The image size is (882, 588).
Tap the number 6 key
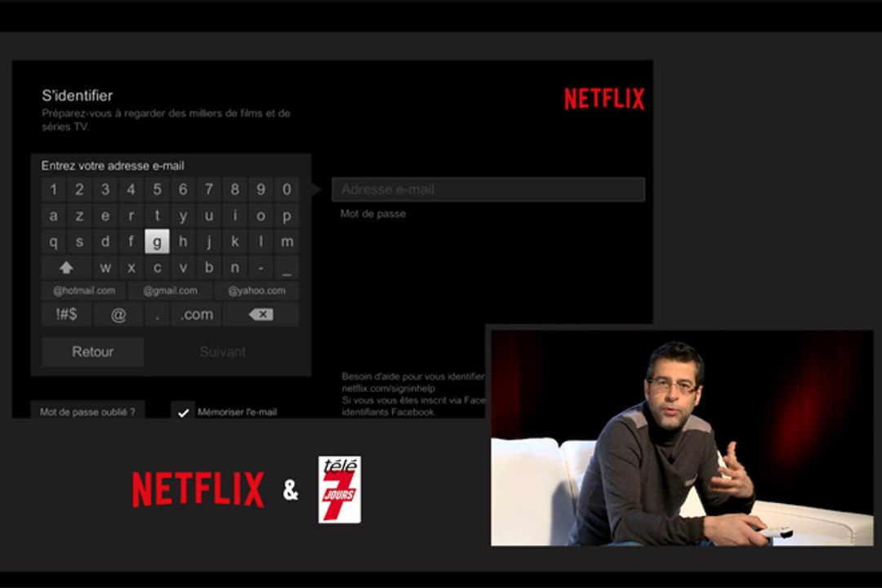point(183,189)
